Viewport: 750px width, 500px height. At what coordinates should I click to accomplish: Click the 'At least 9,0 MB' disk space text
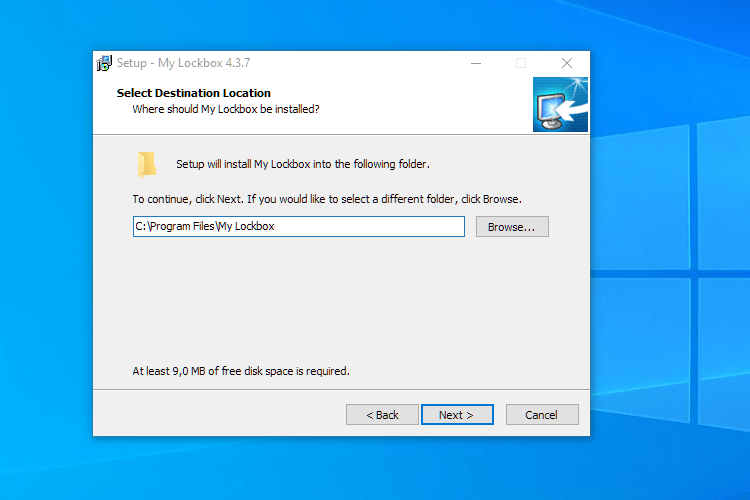[241, 371]
